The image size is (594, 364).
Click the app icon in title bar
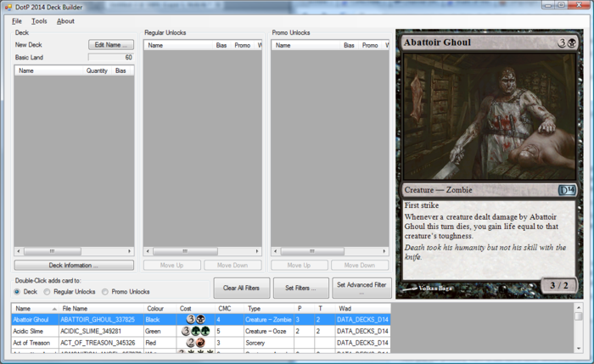click(x=8, y=7)
